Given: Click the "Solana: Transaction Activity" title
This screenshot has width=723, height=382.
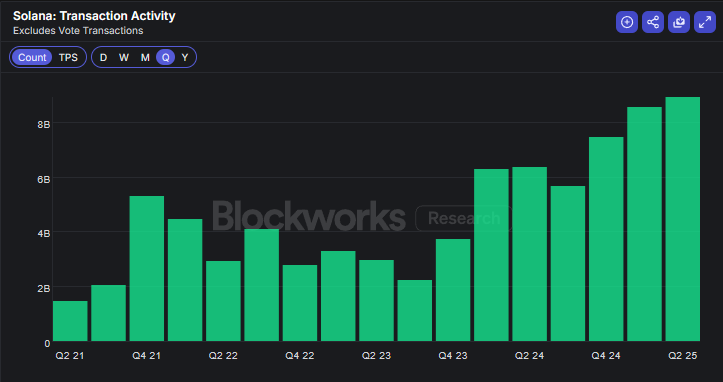Looking at the screenshot, I should coord(94,16).
